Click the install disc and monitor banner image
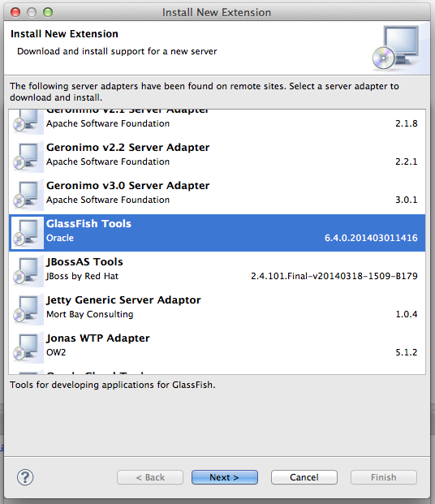This screenshot has height=504, width=435. (x=395, y=48)
